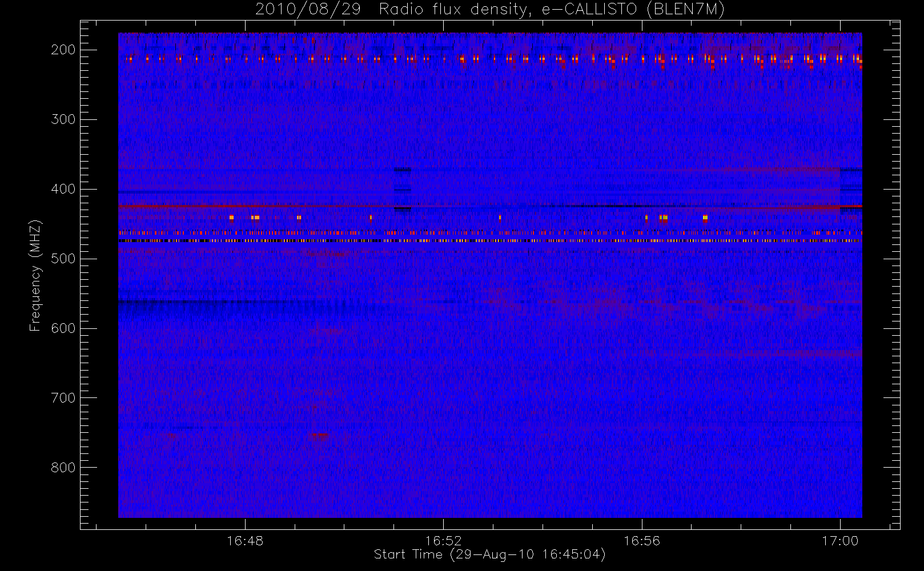This screenshot has width=924, height=571.
Task: Click the 400 frequency tick label
Action: click(63, 189)
